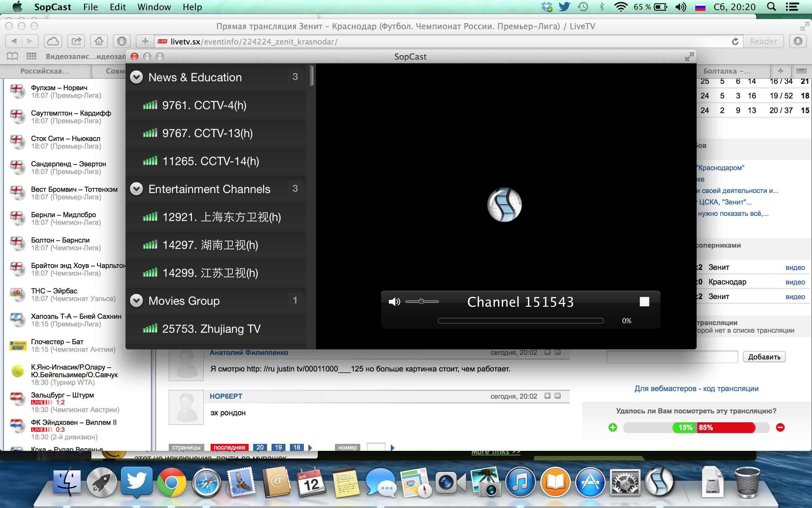Open iTunes in the Dock

pyautogui.click(x=520, y=482)
